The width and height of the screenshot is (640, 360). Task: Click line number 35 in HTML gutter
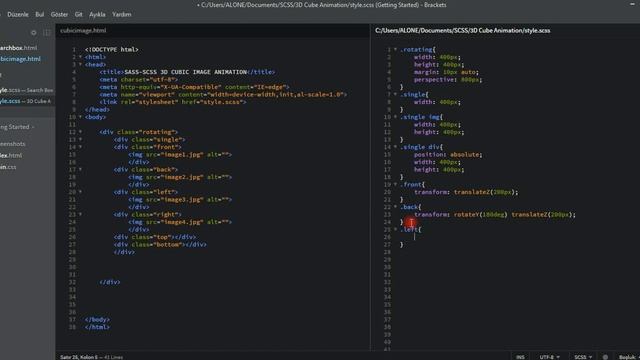[72, 304]
